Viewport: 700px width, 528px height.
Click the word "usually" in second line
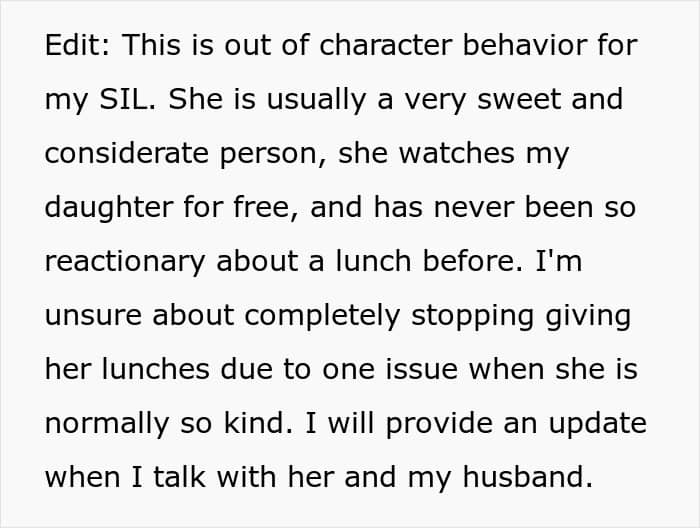point(316,100)
